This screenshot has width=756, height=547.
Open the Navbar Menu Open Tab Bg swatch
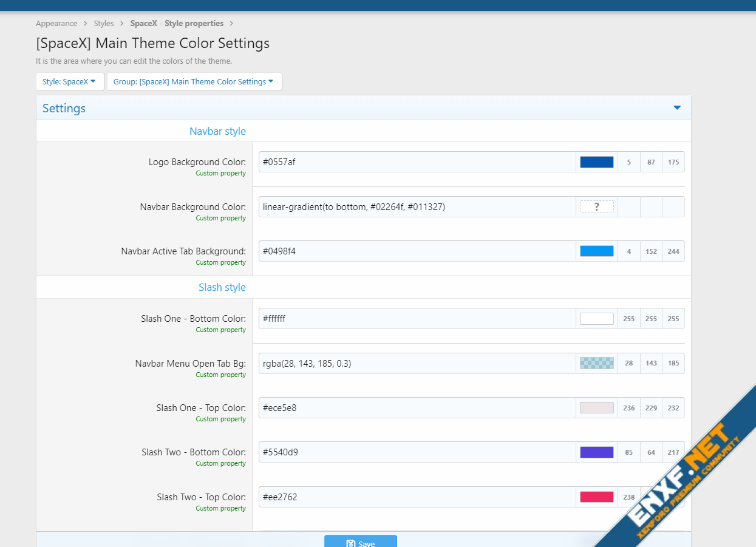tap(596, 363)
